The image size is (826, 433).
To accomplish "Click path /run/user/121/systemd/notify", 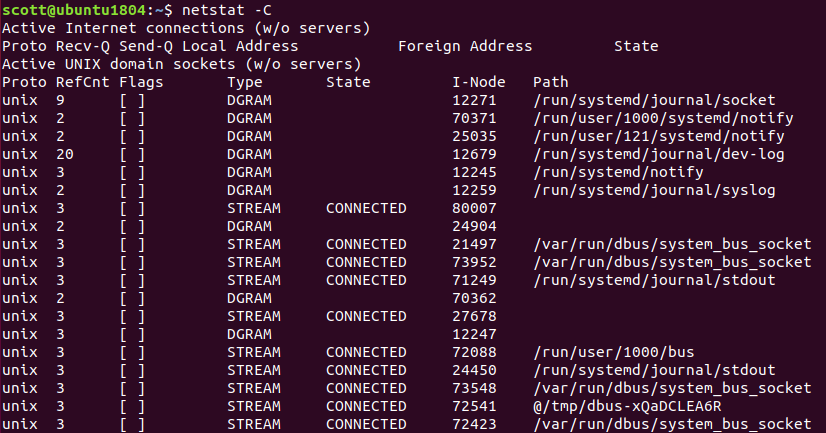I will coord(658,136).
